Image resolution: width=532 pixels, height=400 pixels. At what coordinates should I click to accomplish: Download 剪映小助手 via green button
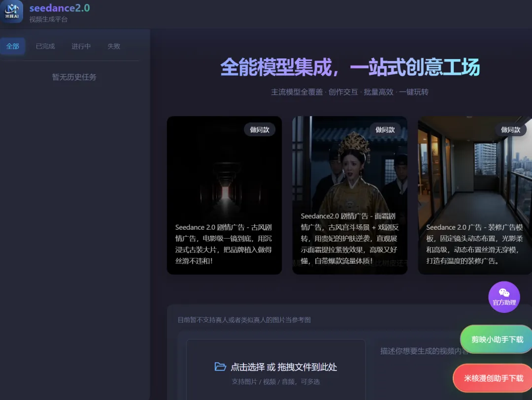[497, 339]
